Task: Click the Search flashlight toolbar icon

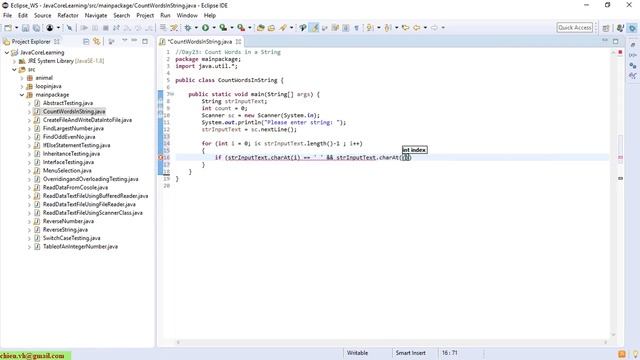Action: (283, 28)
